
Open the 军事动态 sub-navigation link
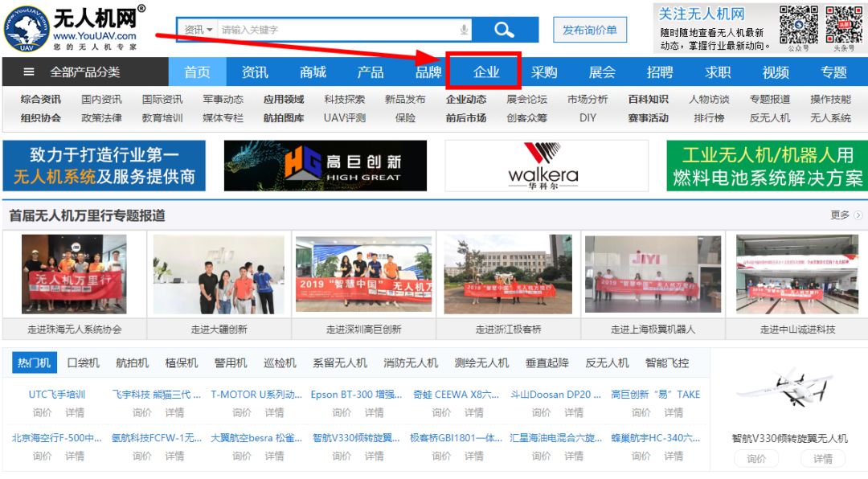(223, 100)
